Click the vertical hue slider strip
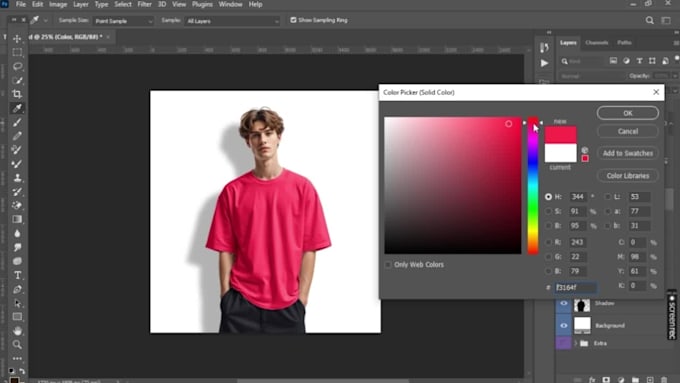This screenshot has width=680, height=383. click(533, 186)
